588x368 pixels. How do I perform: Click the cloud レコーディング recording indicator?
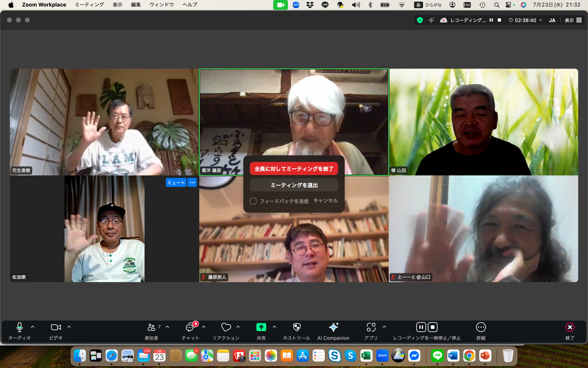463,20
